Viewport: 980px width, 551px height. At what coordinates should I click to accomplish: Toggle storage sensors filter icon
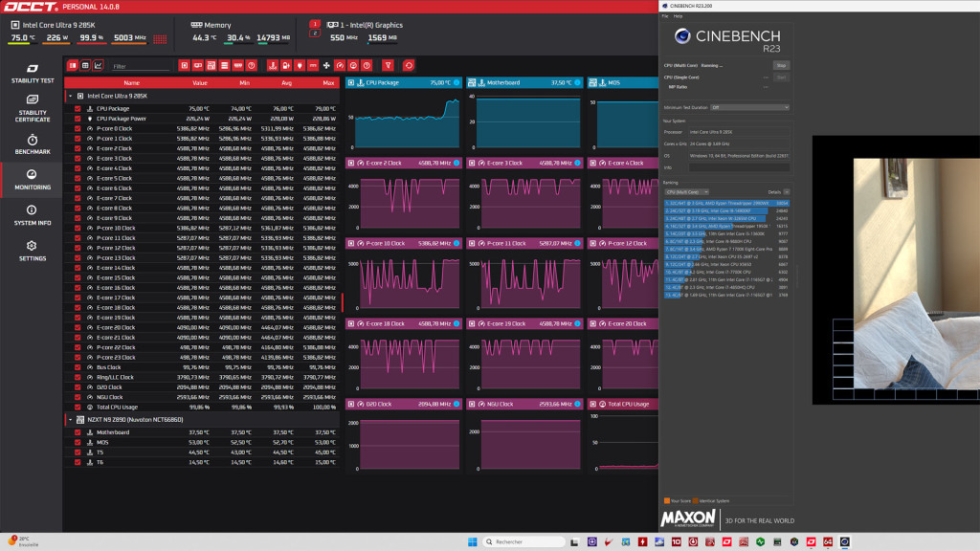[224, 66]
